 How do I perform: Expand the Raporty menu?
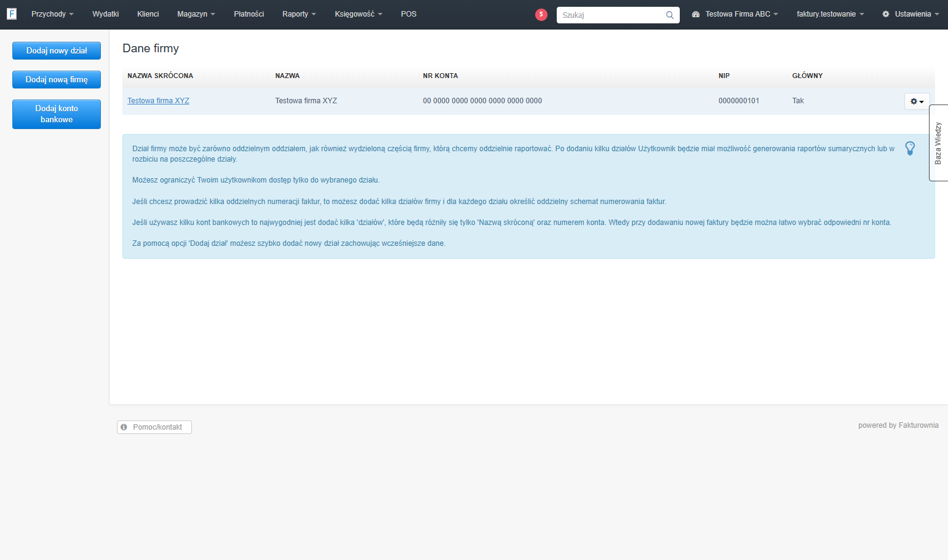[299, 14]
